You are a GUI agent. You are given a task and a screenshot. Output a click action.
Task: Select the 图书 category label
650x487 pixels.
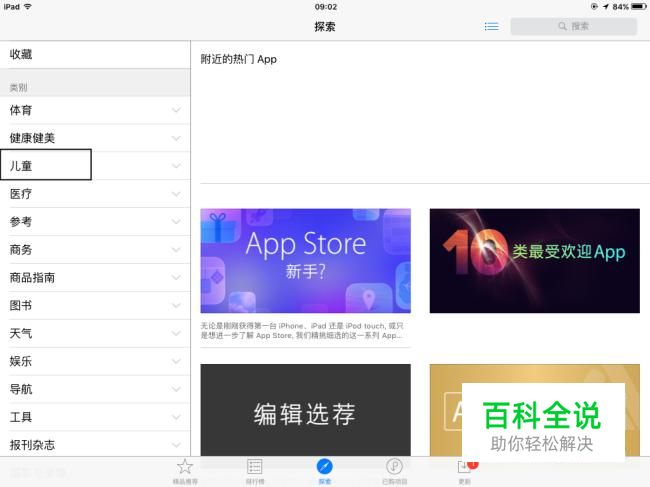21,305
